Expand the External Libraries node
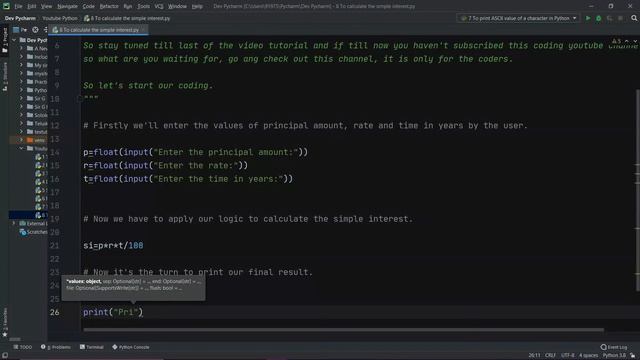This screenshot has height=360, width=640. [14, 223]
